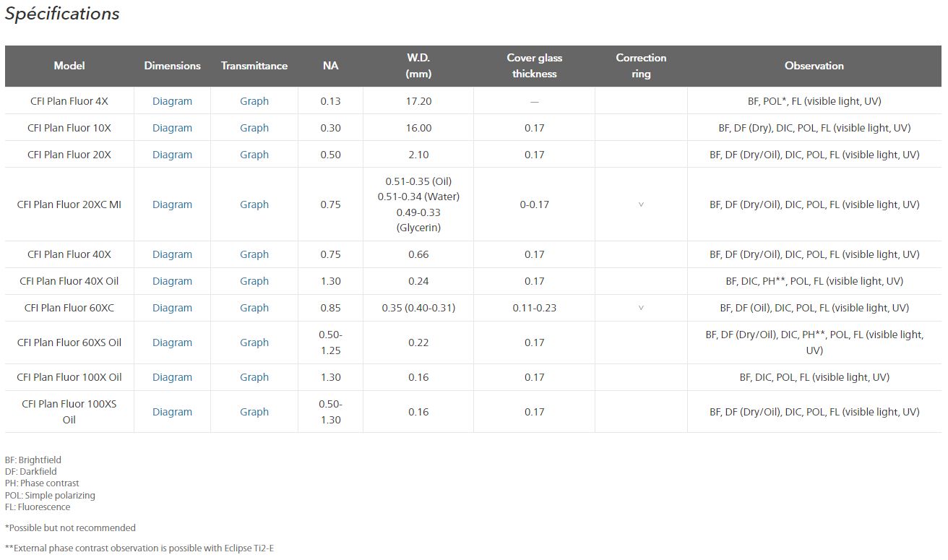
Task: Open Graph link for CFI Plan Fluor 4X
Action: click(254, 101)
